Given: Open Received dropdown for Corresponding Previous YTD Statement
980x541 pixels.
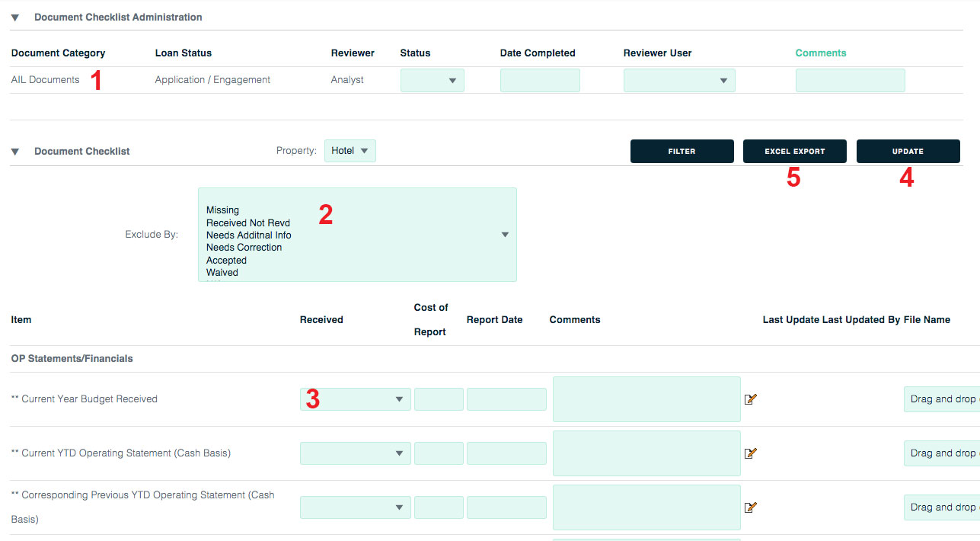Looking at the screenshot, I should 356,507.
